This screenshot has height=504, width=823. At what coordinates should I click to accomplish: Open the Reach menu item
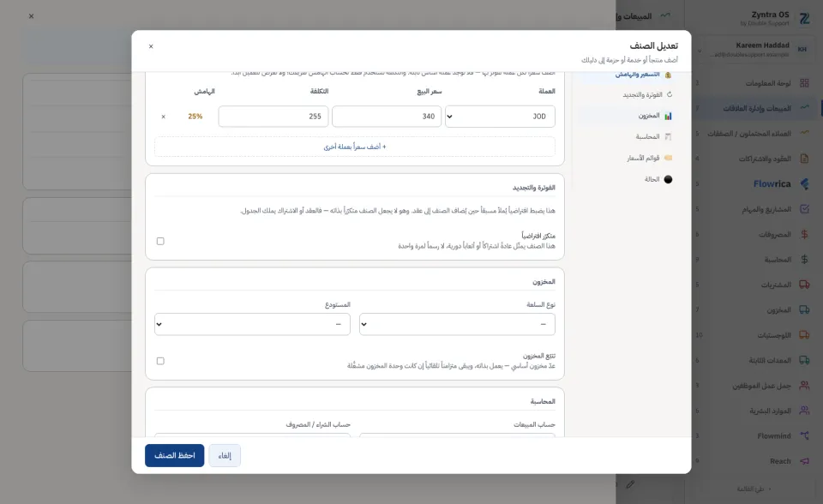click(754, 461)
